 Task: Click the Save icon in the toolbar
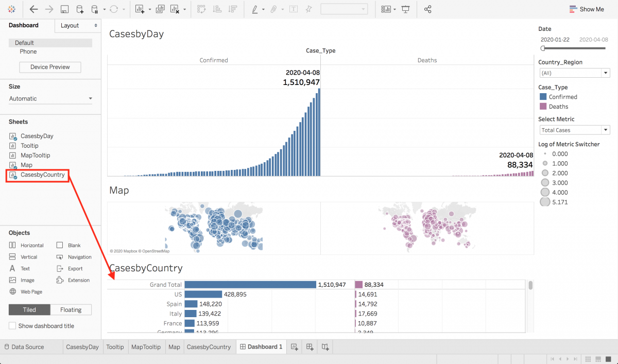click(x=64, y=9)
